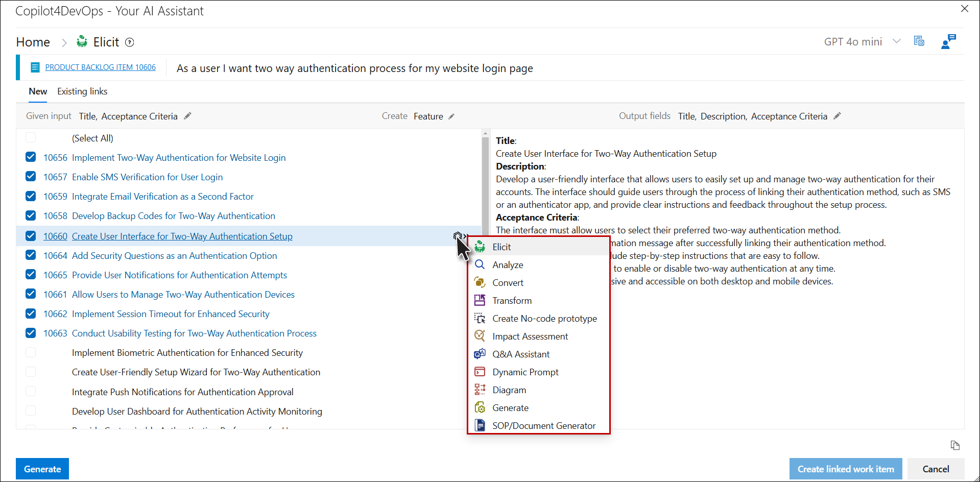
Task: Click the Elicit logo icon in breadcrumb
Action: tap(82, 42)
